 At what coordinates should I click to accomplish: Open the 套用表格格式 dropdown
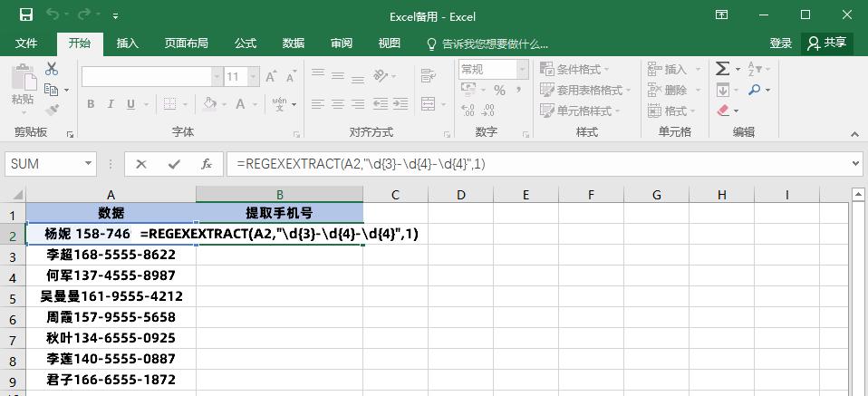tap(585, 90)
